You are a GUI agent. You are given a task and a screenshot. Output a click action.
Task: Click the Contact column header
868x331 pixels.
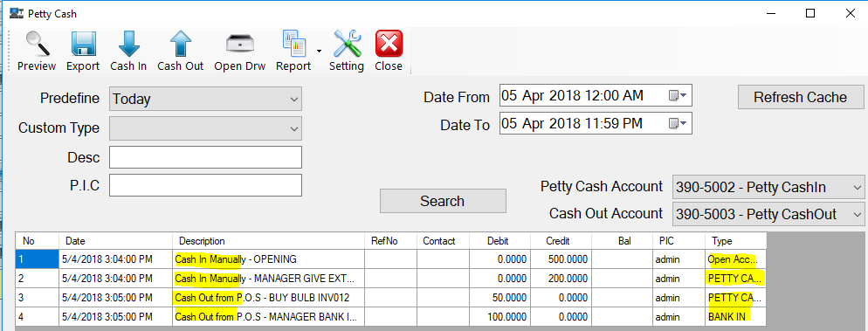pyautogui.click(x=443, y=241)
